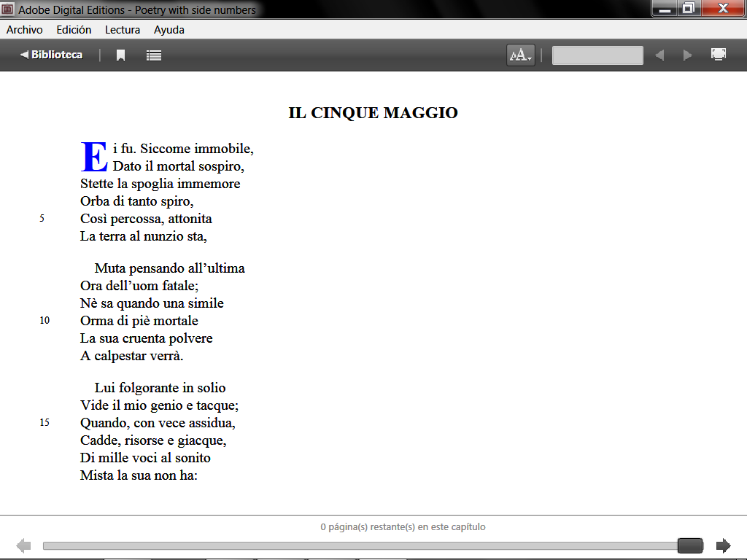This screenshot has height=560, width=747.
Task: Click the line 'Lui folgorante in solio'
Action: tap(160, 388)
